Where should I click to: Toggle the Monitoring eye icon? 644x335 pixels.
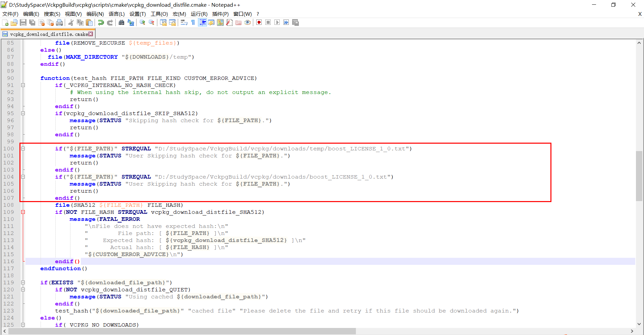(248, 22)
